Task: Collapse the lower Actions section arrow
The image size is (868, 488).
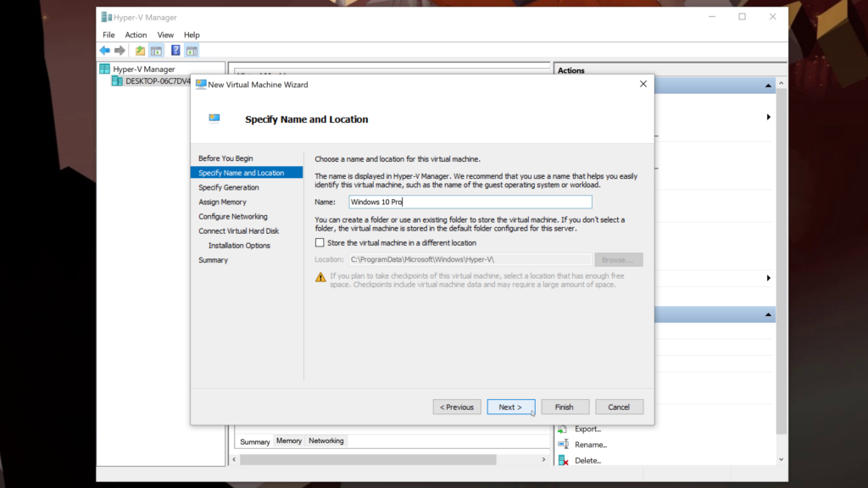Action: click(x=768, y=315)
